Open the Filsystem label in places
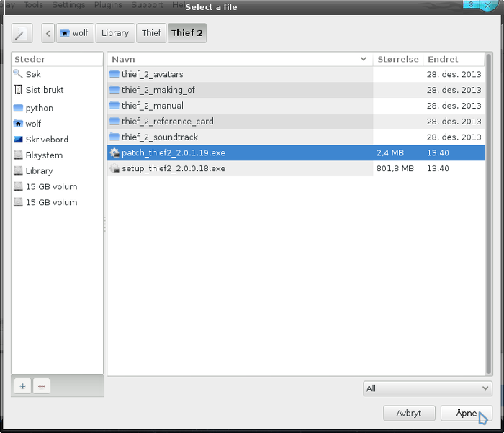Viewport: 504px width, 433px height. click(44, 155)
